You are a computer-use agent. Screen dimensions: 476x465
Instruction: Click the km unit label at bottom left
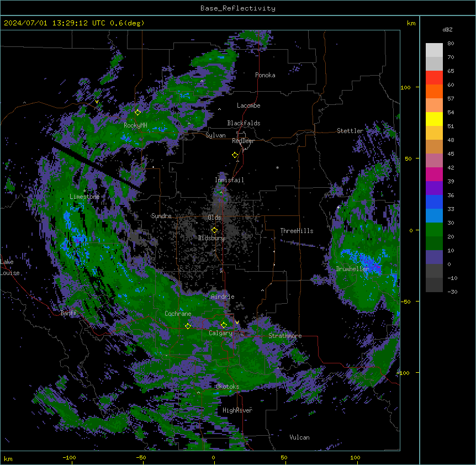(8, 458)
